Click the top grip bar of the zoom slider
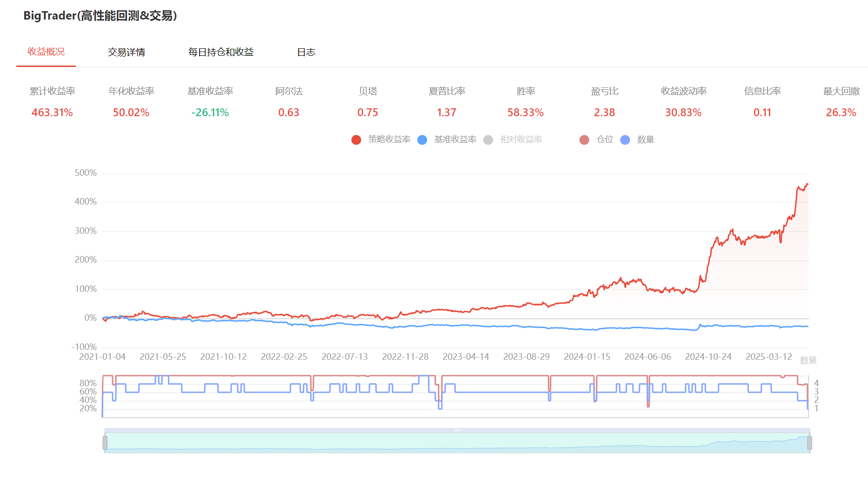Image resolution: width=868 pixels, height=482 pixels. (457, 430)
